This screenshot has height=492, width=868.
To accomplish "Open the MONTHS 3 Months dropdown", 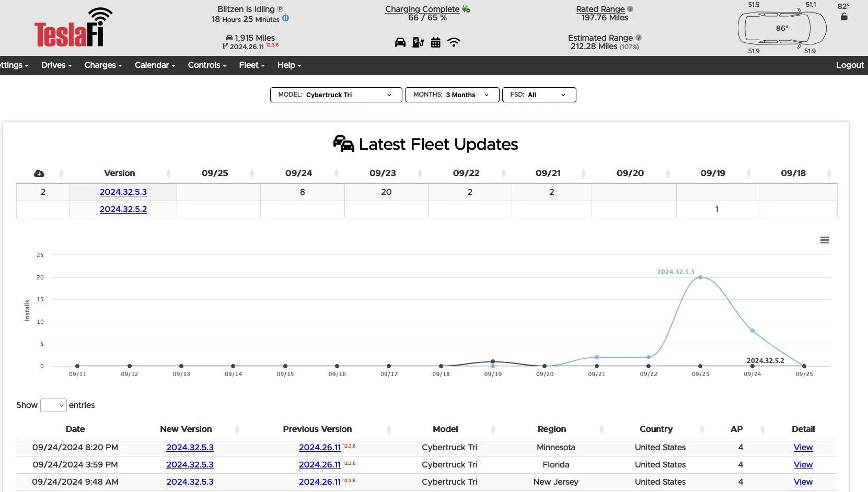I will pos(452,95).
